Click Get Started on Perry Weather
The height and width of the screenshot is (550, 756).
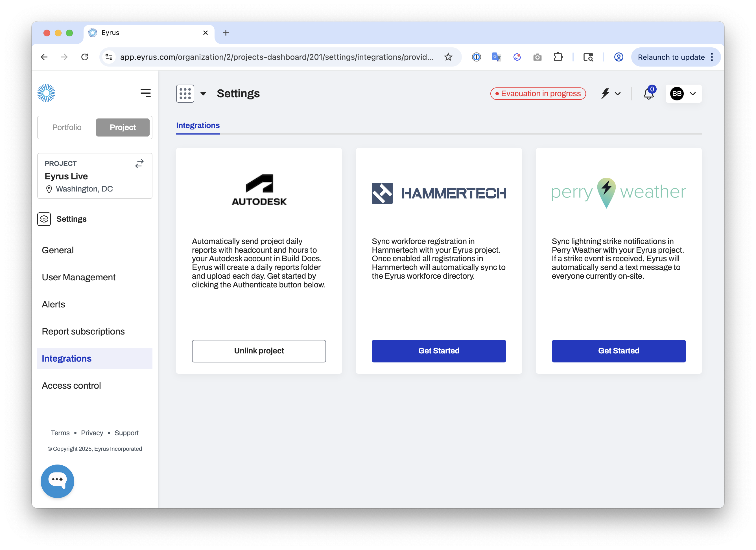pyautogui.click(x=619, y=351)
